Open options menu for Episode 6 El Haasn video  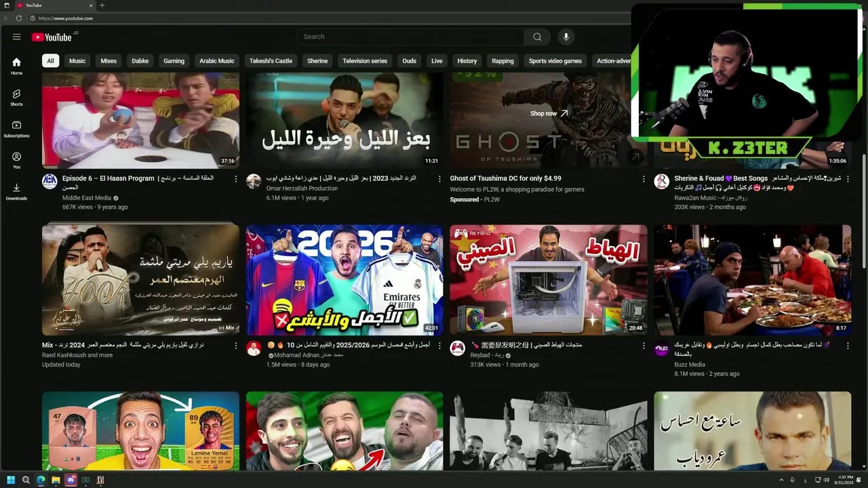(x=236, y=179)
